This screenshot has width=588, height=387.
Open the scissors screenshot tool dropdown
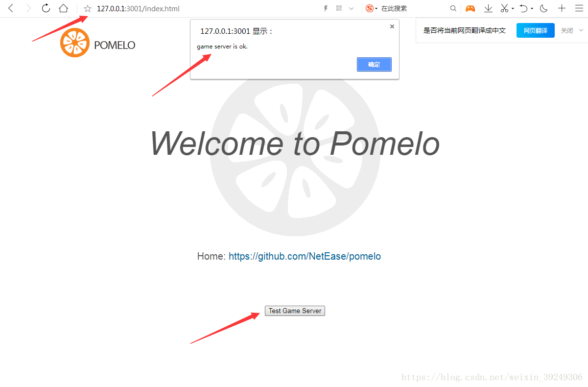coord(513,9)
